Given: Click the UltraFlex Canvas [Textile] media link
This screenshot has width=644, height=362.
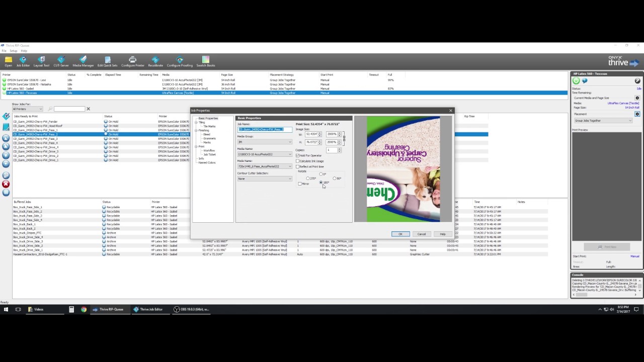Looking at the screenshot, I should pyautogui.click(x=623, y=103).
